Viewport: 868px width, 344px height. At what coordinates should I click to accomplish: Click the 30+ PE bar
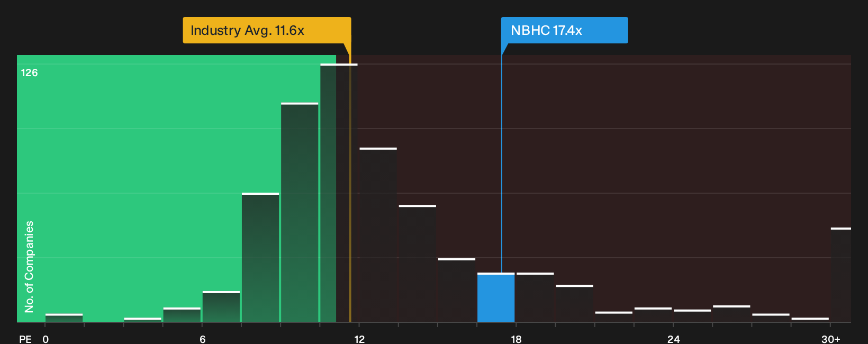841,275
